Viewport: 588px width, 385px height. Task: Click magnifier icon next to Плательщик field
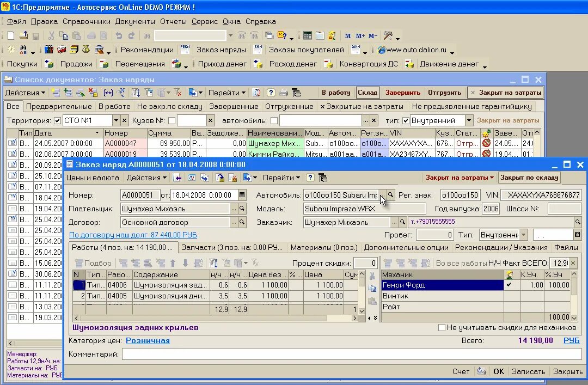tap(242, 208)
